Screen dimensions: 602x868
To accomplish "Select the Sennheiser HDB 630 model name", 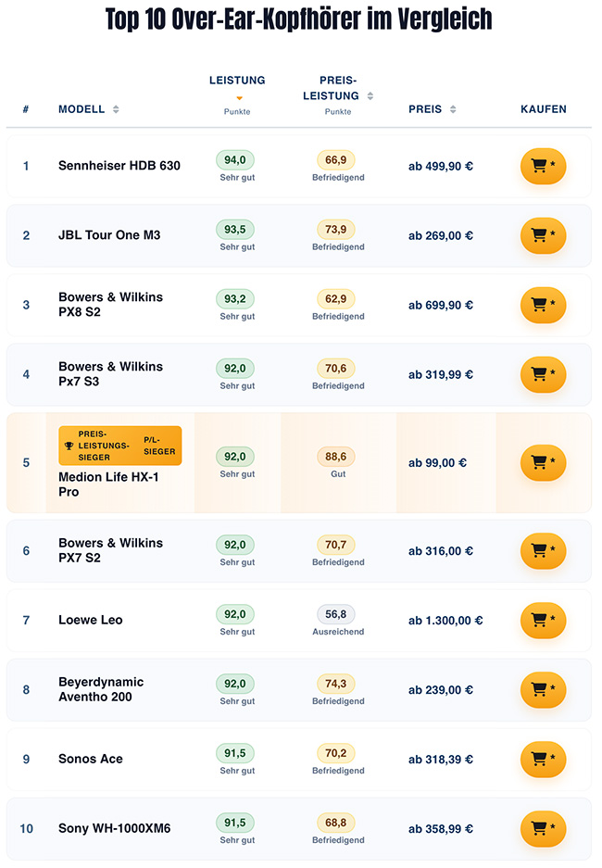I will click(x=119, y=166).
